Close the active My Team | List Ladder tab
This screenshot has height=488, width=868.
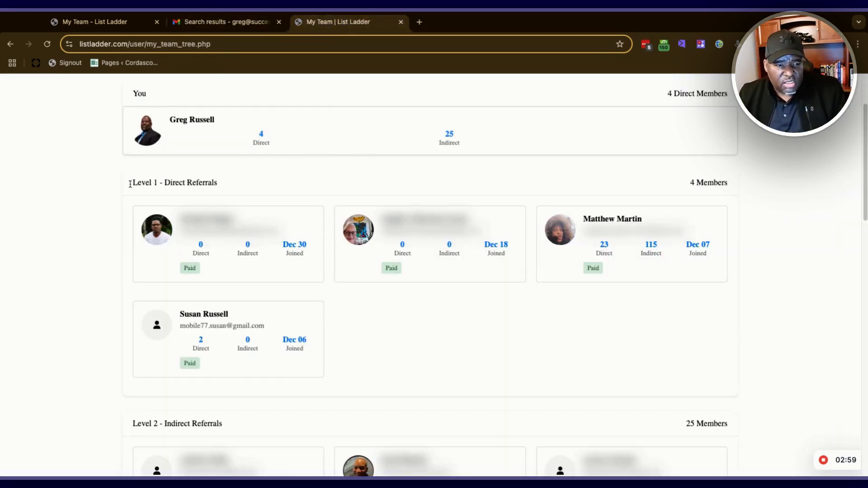[401, 22]
